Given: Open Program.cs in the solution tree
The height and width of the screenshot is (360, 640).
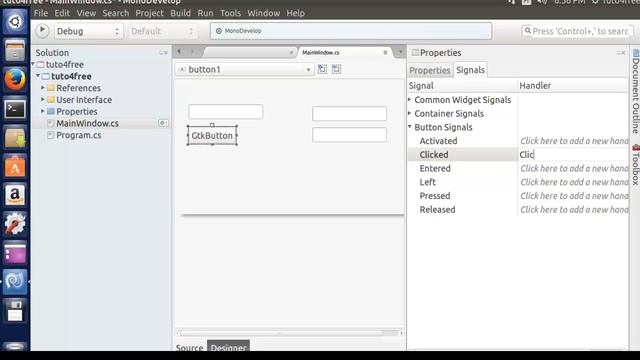Looking at the screenshot, I should [78, 135].
